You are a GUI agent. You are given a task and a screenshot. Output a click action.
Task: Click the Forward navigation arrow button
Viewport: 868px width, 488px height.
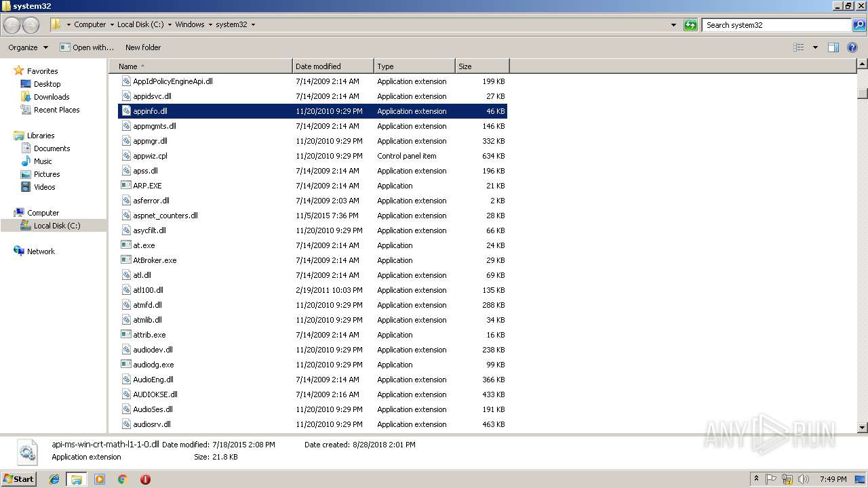coord(31,25)
